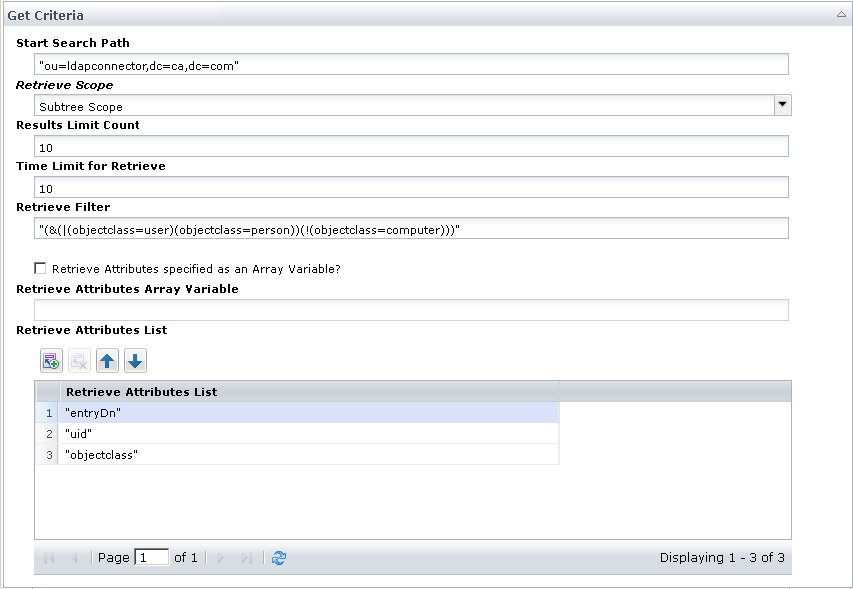Go to previous page of attributes

click(74, 557)
